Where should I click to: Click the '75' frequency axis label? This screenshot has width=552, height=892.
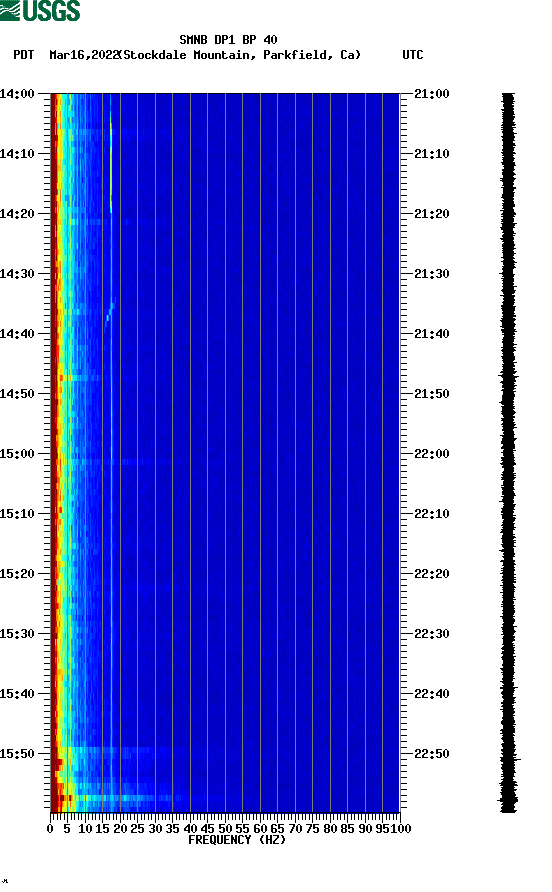[312, 829]
